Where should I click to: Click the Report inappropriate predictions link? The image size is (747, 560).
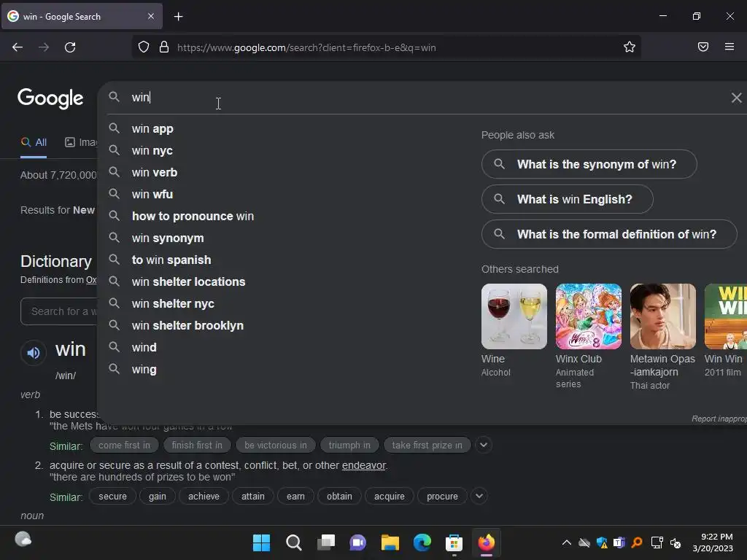[719, 419]
